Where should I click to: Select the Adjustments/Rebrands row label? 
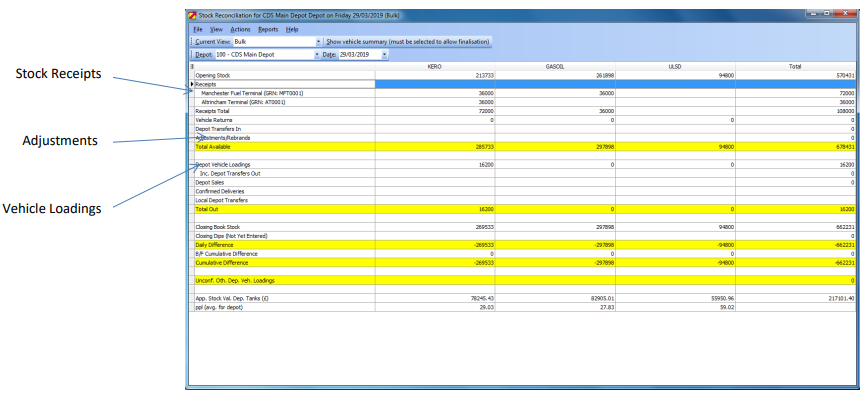223,138
